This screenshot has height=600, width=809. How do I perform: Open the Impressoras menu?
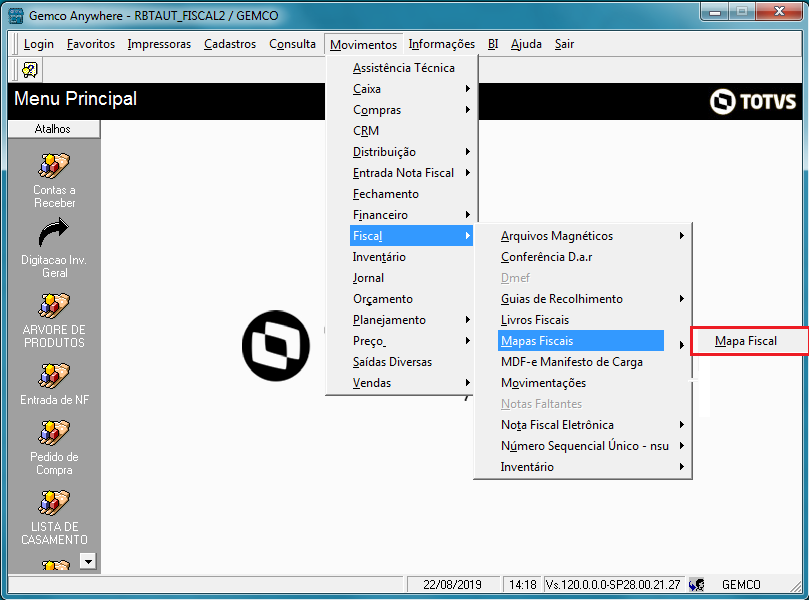pyautogui.click(x=159, y=44)
